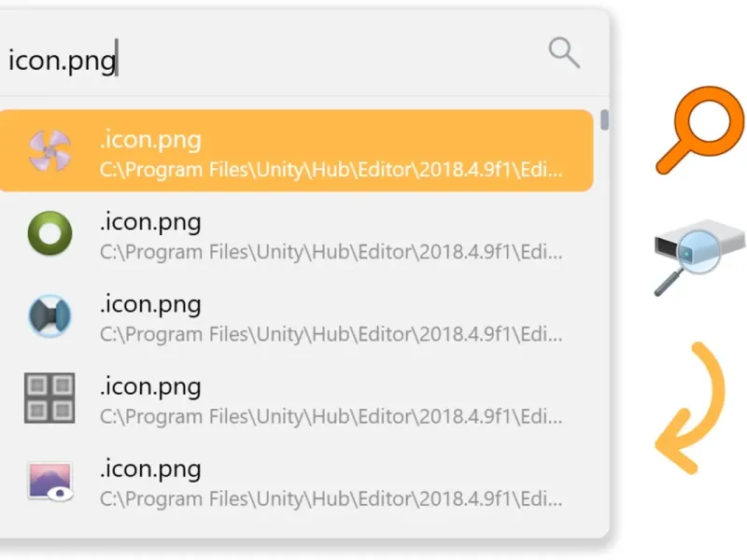
Task: Click the drive with magnifier icon
Action: tap(699, 258)
